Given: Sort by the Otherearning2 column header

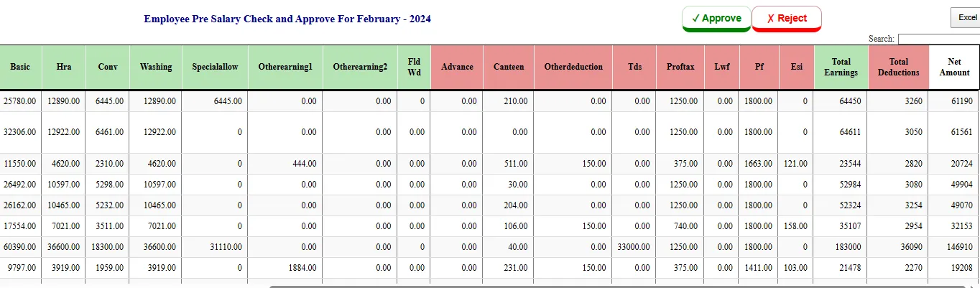Looking at the screenshot, I should point(360,67).
